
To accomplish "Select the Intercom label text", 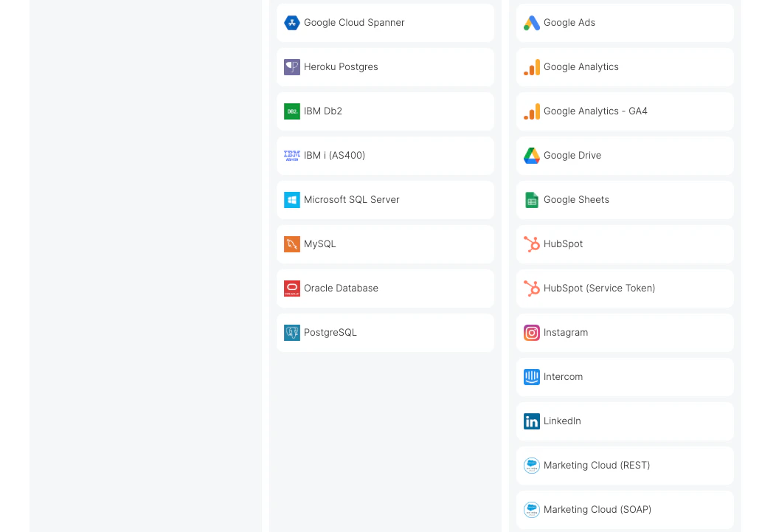I will [564, 377].
